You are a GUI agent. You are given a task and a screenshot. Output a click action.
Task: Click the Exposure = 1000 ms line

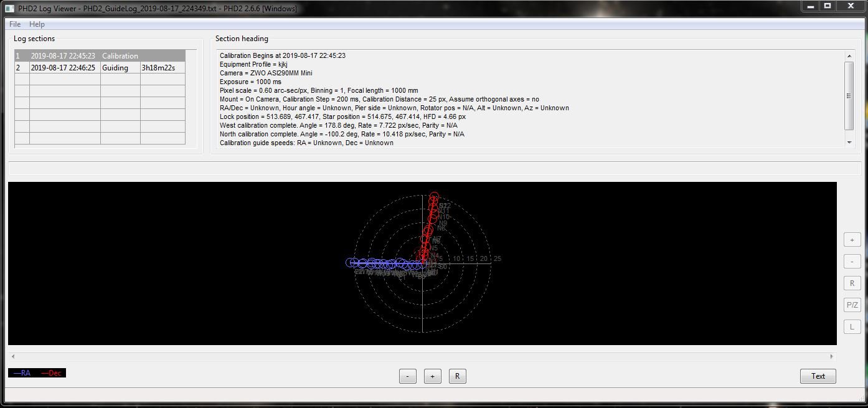tap(250, 82)
